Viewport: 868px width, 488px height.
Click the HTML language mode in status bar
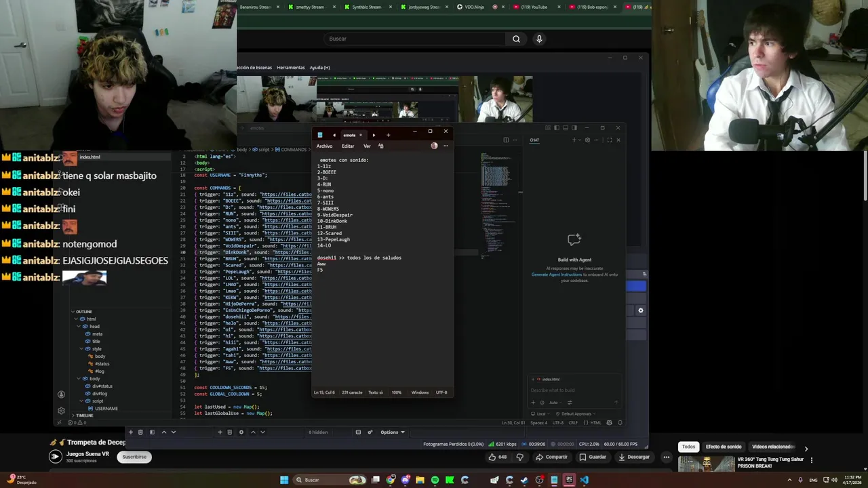[595, 422]
